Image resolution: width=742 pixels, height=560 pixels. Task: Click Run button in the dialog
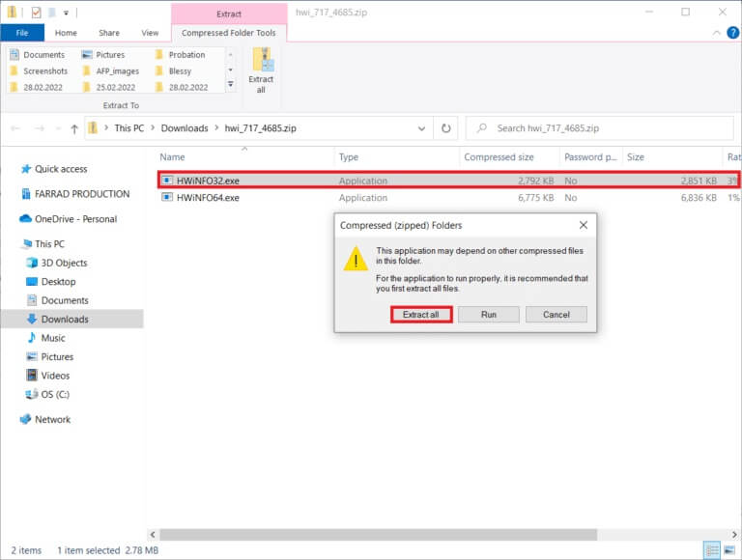[x=488, y=315]
